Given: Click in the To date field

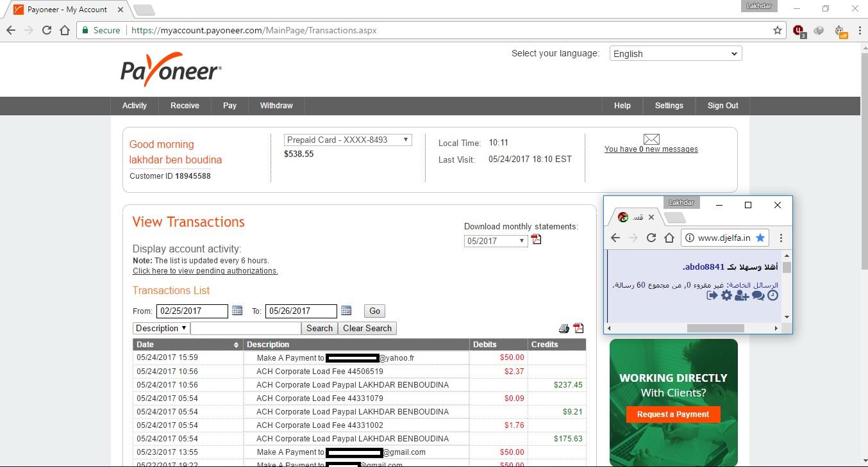Looking at the screenshot, I should (x=301, y=311).
